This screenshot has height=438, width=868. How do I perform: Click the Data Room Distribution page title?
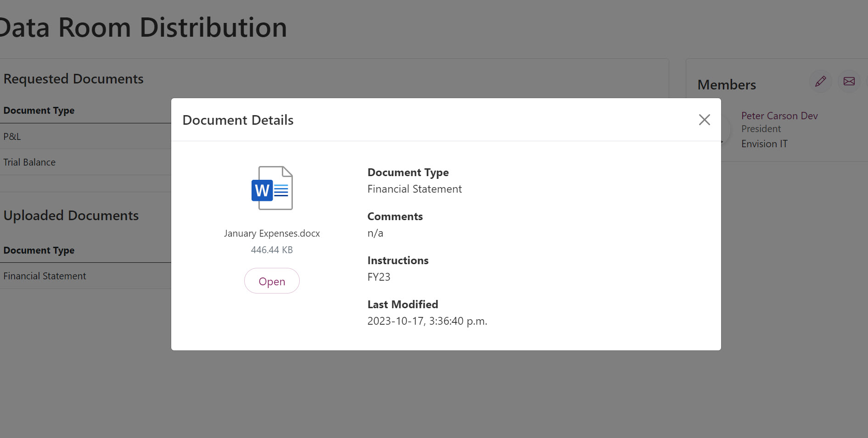144,27
